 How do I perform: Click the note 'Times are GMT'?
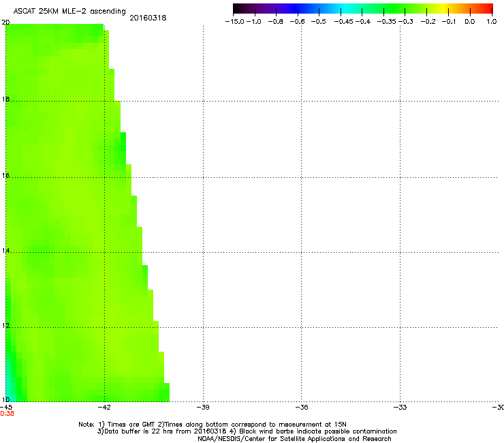(131, 425)
